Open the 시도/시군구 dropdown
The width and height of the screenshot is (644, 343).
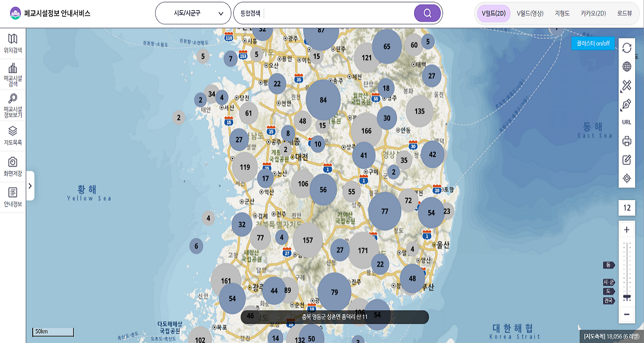click(193, 13)
